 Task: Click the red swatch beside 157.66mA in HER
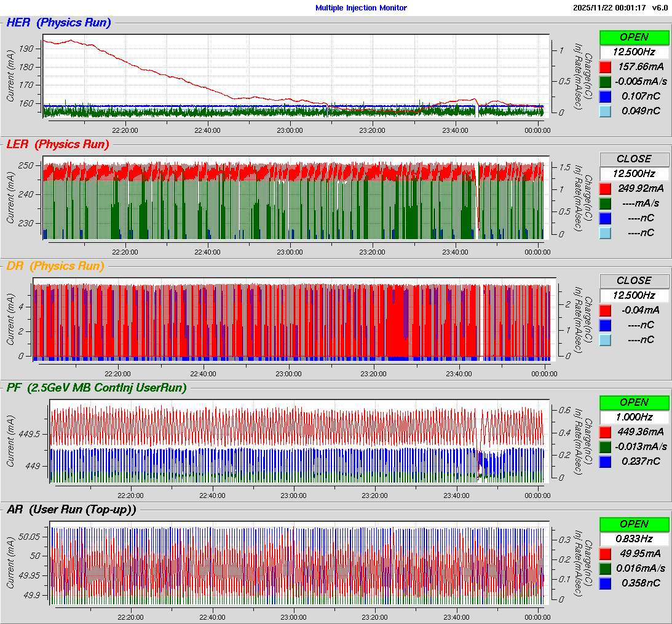click(606, 66)
